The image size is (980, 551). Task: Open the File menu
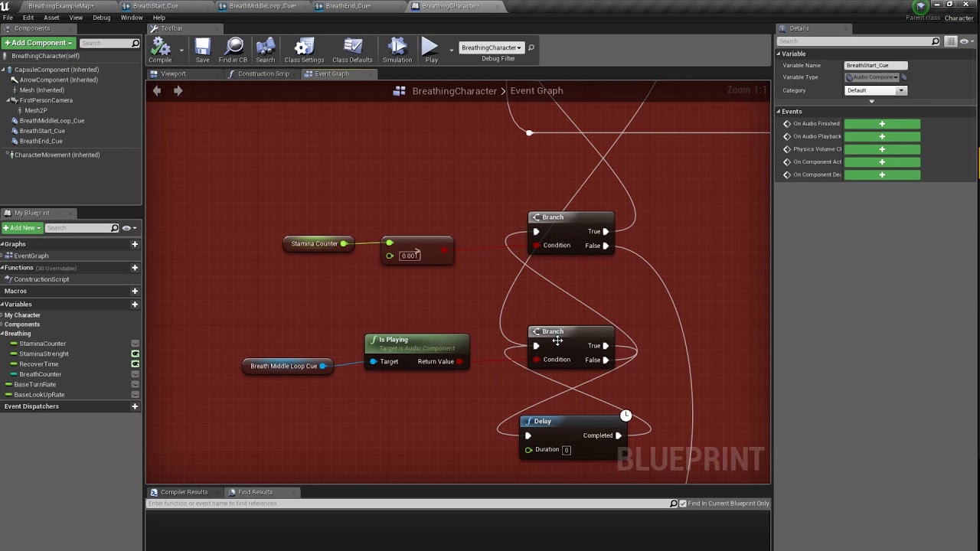tap(8, 18)
